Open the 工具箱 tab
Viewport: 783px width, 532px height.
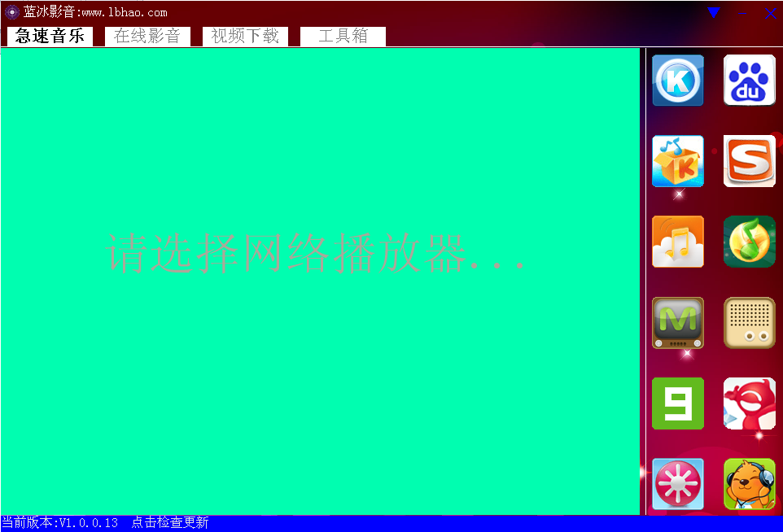pyautogui.click(x=343, y=36)
